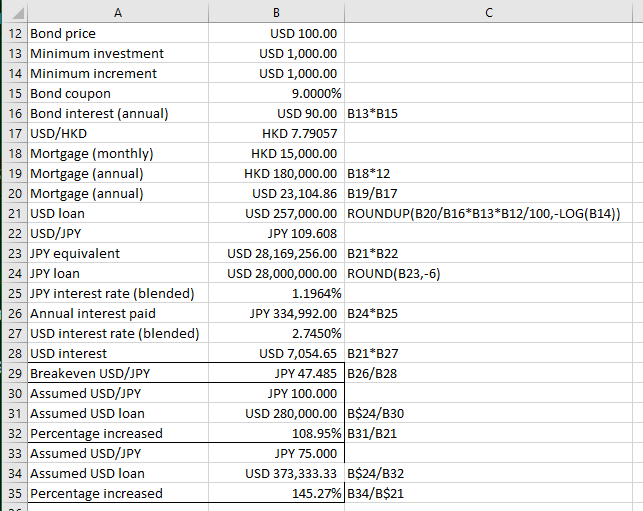Image resolution: width=643 pixels, height=511 pixels.
Task: Click the 'USD 280,000.00' cell
Action: (x=276, y=413)
